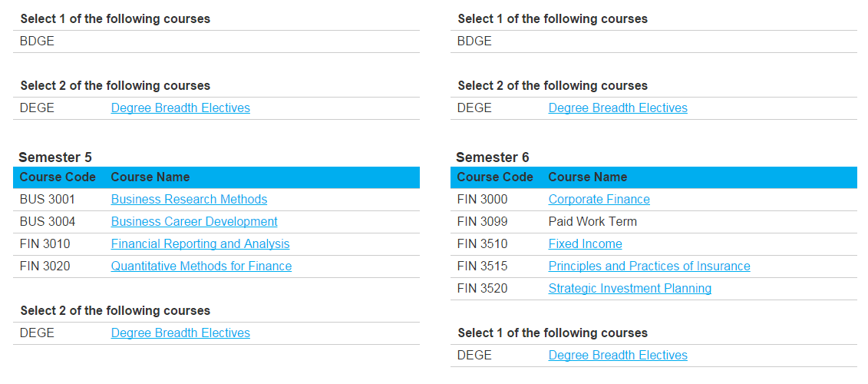The image size is (868, 384).
Task: Click the Semester 5 heading
Action: point(55,157)
